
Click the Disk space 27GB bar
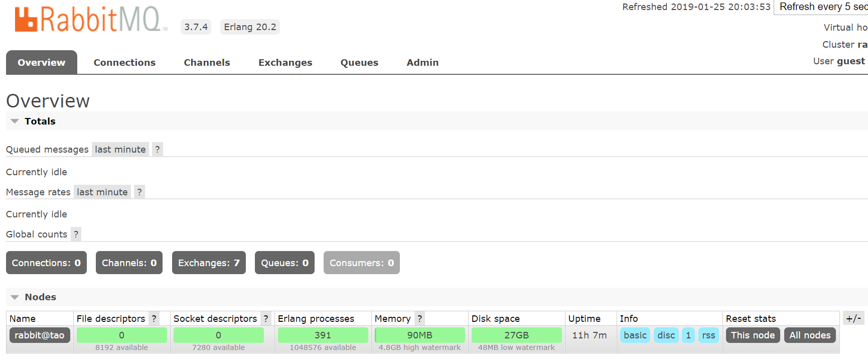pyautogui.click(x=516, y=335)
